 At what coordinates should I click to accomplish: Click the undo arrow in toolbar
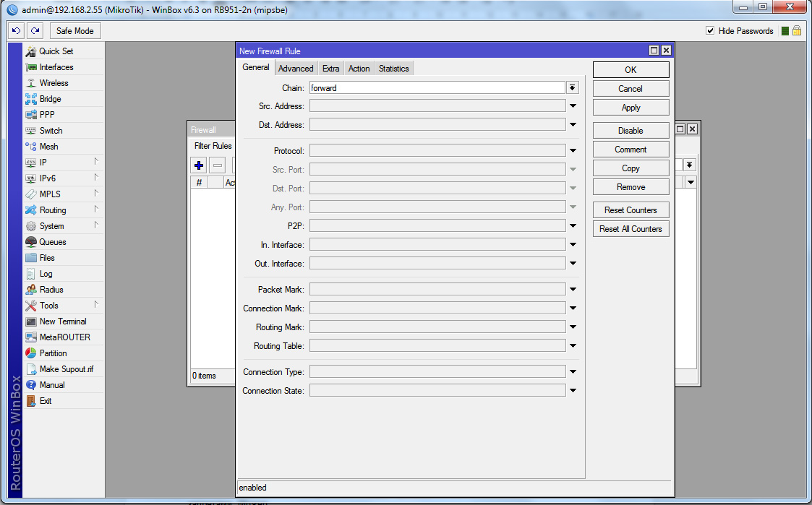click(x=16, y=31)
